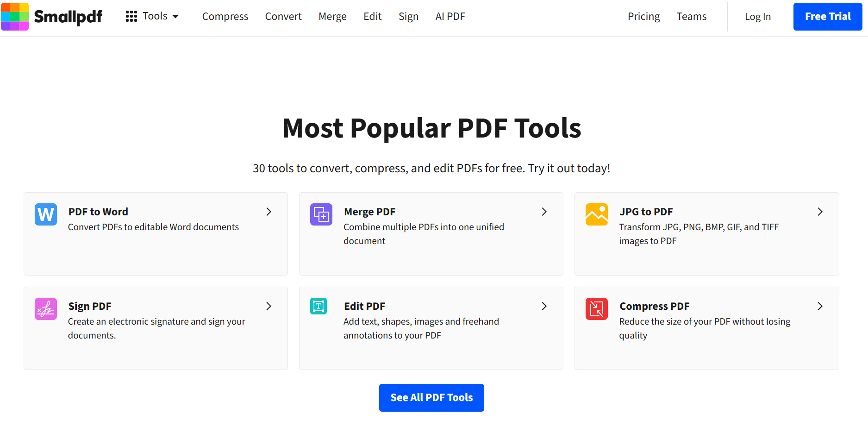
Task: Click the JPG to PDF yellow icon
Action: pos(597,214)
